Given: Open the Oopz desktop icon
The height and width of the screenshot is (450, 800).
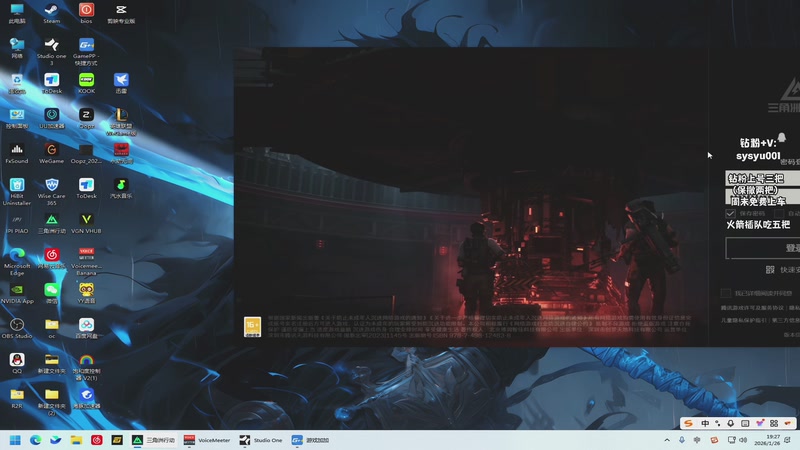Looking at the screenshot, I should tap(86, 118).
